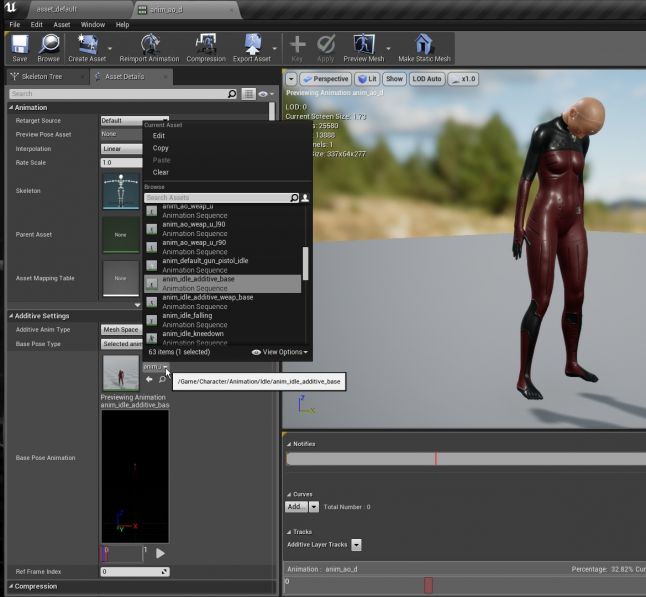Click the red marker on the timeline scrubber
646x597 pixels.
[428, 585]
